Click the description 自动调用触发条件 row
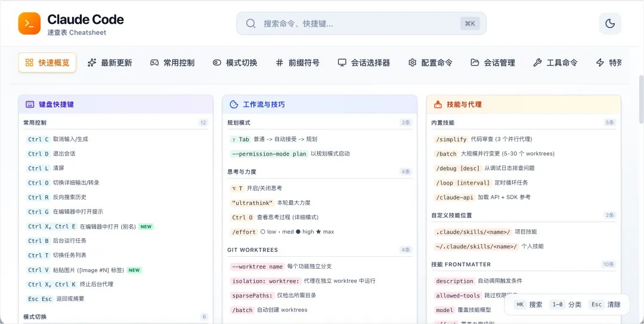Viewport: 644px width, 324px height. click(524, 281)
